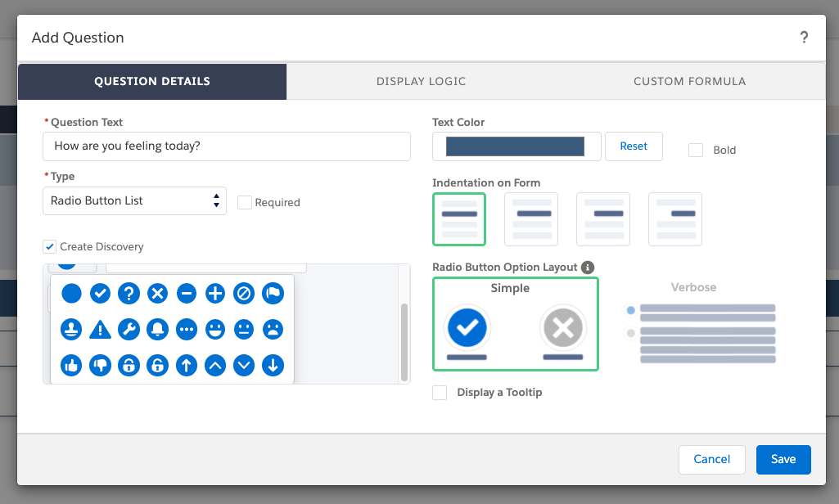Pick the closed lock icon
This screenshot has width=839, height=504.
[x=129, y=366]
